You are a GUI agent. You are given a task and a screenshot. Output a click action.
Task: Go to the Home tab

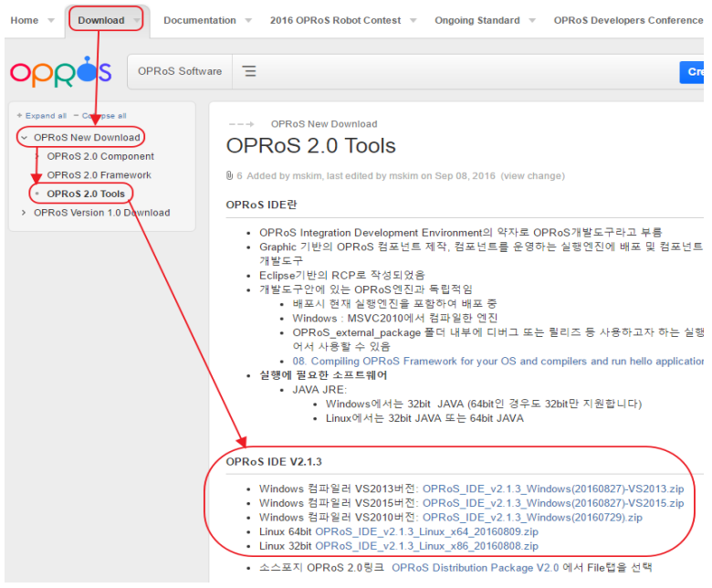25,20
